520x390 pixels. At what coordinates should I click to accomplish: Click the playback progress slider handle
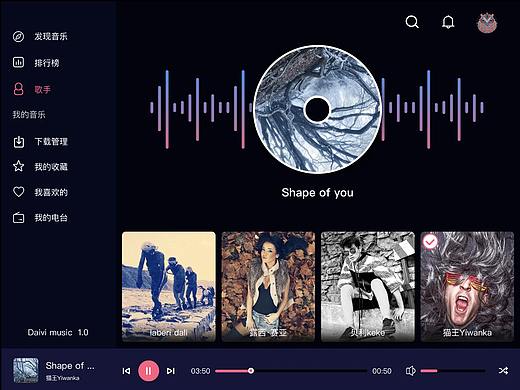pyautogui.click(x=251, y=371)
